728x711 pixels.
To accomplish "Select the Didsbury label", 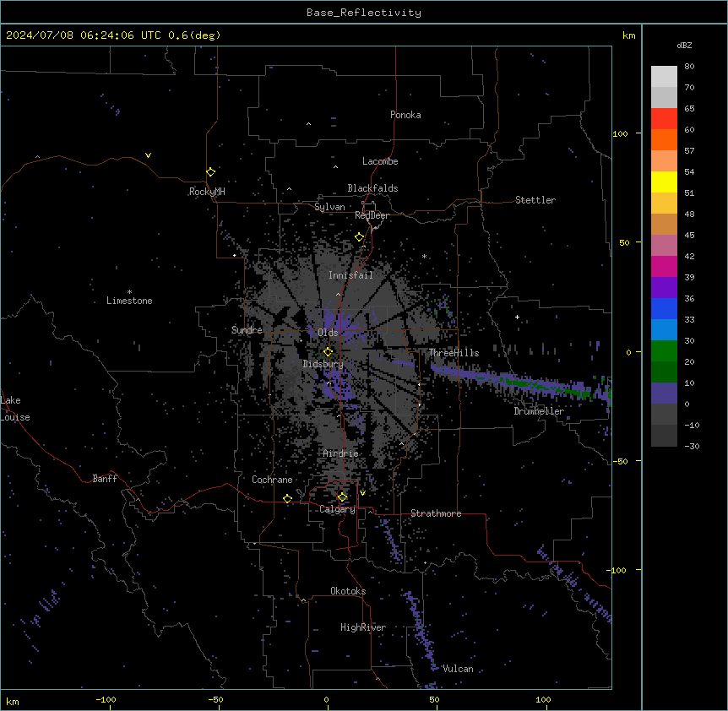I will point(323,364).
